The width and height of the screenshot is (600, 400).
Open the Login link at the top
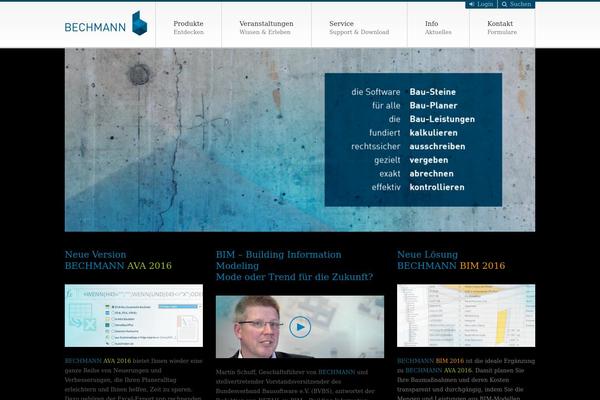[x=481, y=4]
